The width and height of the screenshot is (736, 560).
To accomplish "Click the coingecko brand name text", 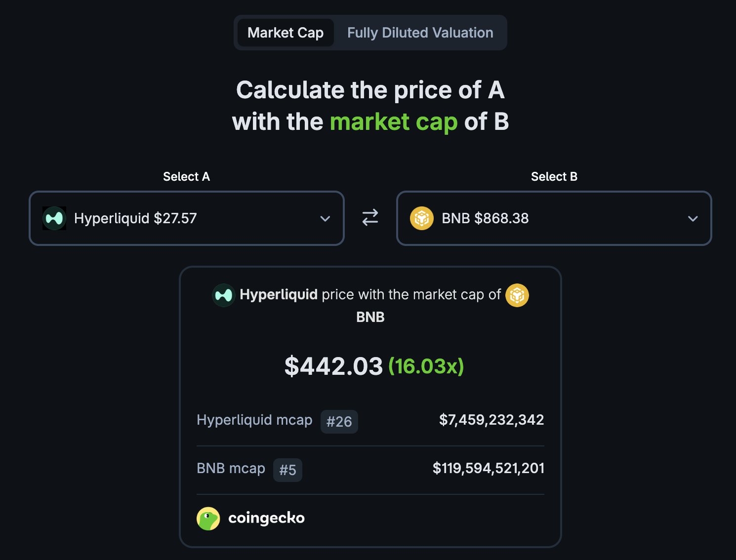I will [x=266, y=518].
